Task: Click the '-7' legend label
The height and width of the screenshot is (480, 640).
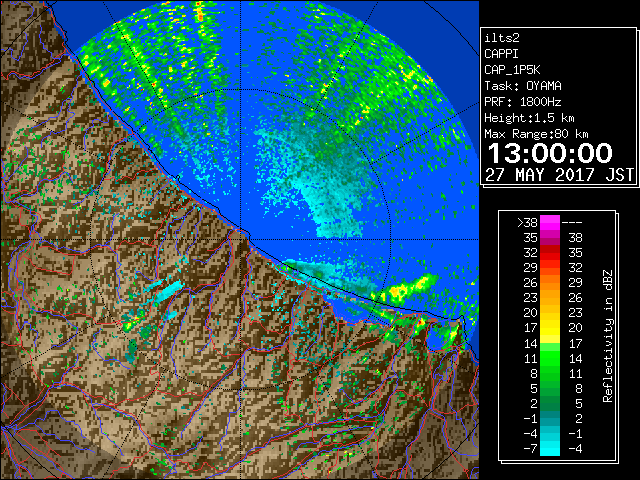Action: point(530,449)
